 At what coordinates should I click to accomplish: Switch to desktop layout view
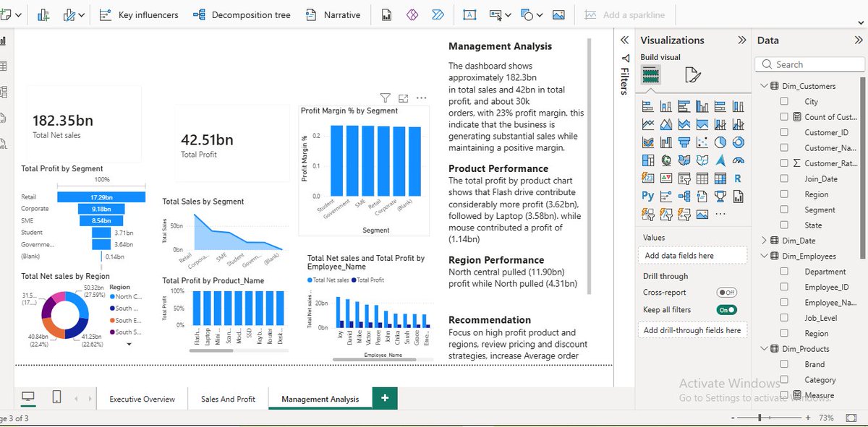coord(28,397)
